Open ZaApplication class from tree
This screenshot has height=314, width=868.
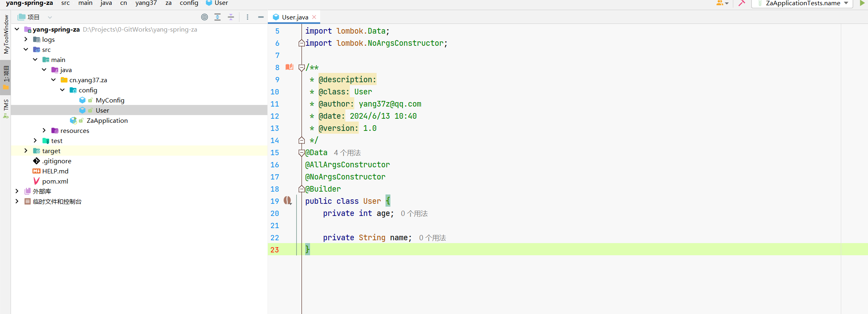[x=107, y=120]
